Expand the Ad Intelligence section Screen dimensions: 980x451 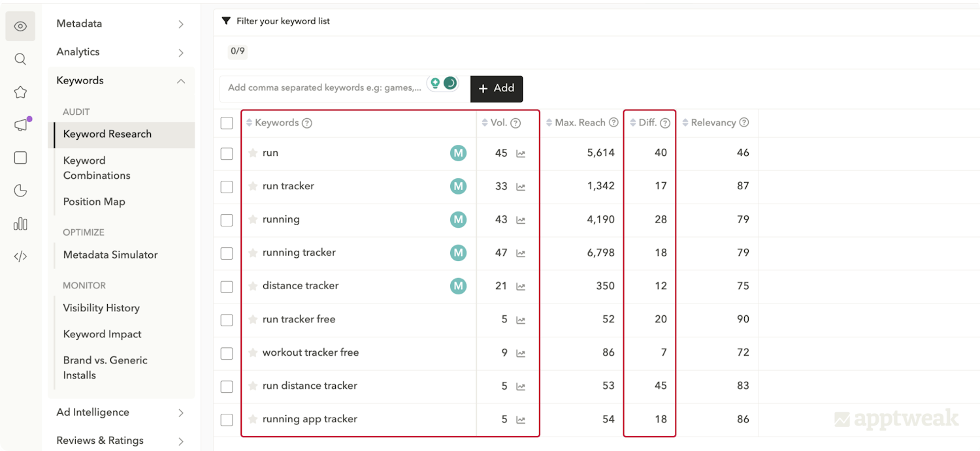tap(121, 412)
